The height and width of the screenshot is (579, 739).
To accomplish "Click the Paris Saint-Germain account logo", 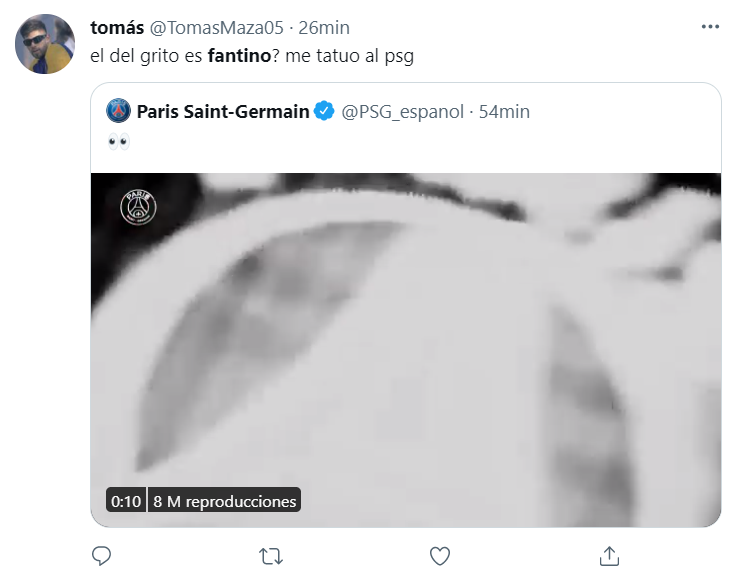I will tap(118, 111).
